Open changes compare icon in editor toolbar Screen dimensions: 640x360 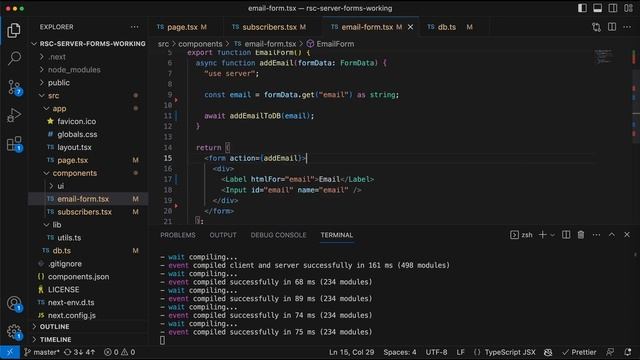(x=596, y=27)
